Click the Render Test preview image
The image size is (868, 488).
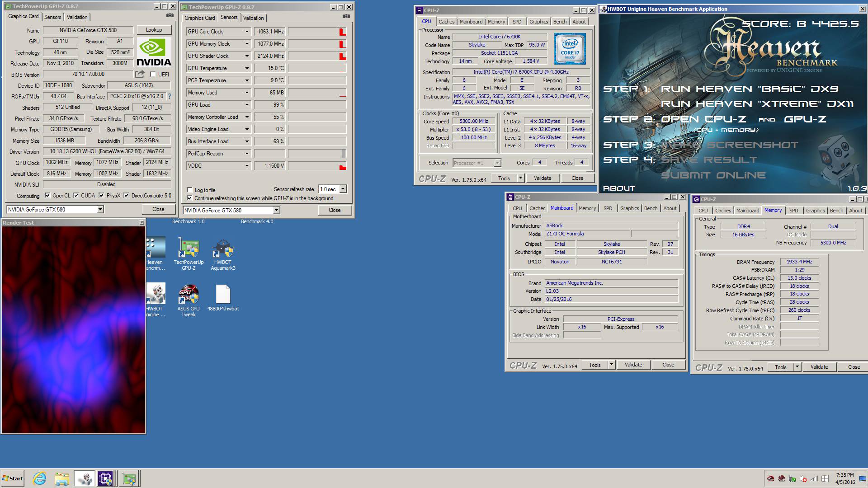coord(73,329)
